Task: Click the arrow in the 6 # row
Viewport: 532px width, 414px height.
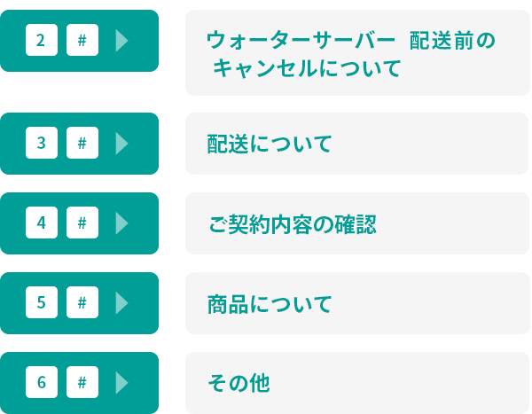Action: (x=121, y=383)
